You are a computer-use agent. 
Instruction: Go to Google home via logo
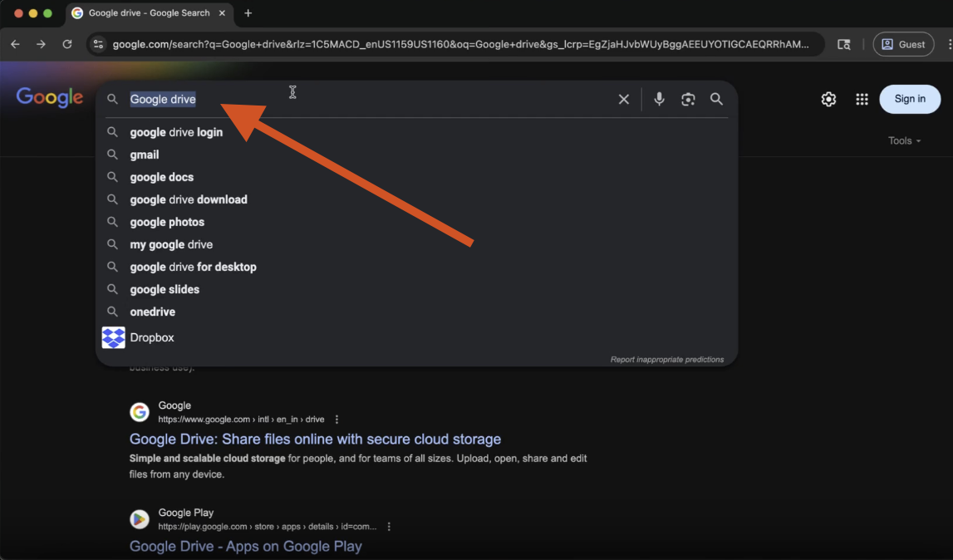tap(49, 97)
